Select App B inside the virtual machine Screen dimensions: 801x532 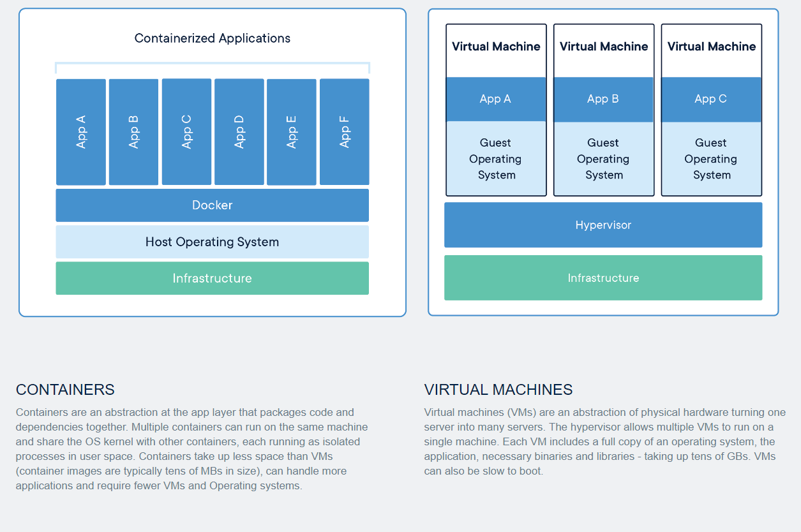tap(604, 99)
